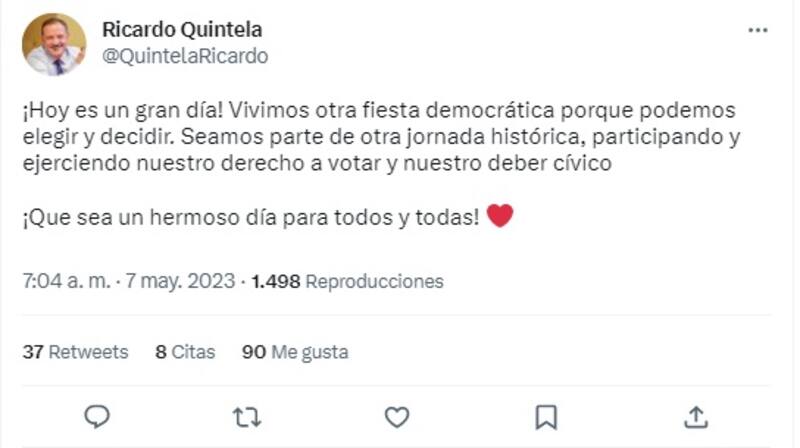Click the reply speech bubble icon
Viewport: 800px width, 448px height.
point(96,416)
